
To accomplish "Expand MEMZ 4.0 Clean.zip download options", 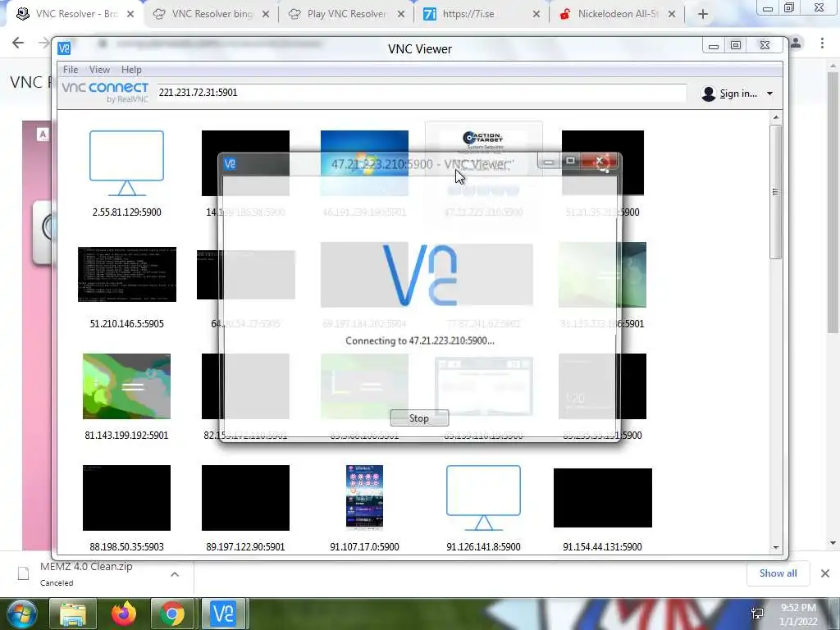I will (x=175, y=574).
